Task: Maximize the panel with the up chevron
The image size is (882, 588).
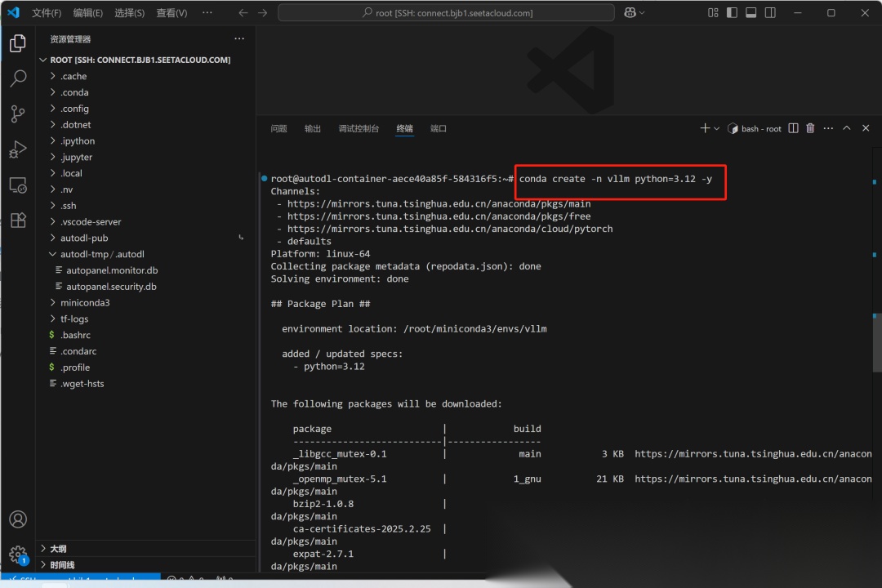Action: (x=847, y=128)
